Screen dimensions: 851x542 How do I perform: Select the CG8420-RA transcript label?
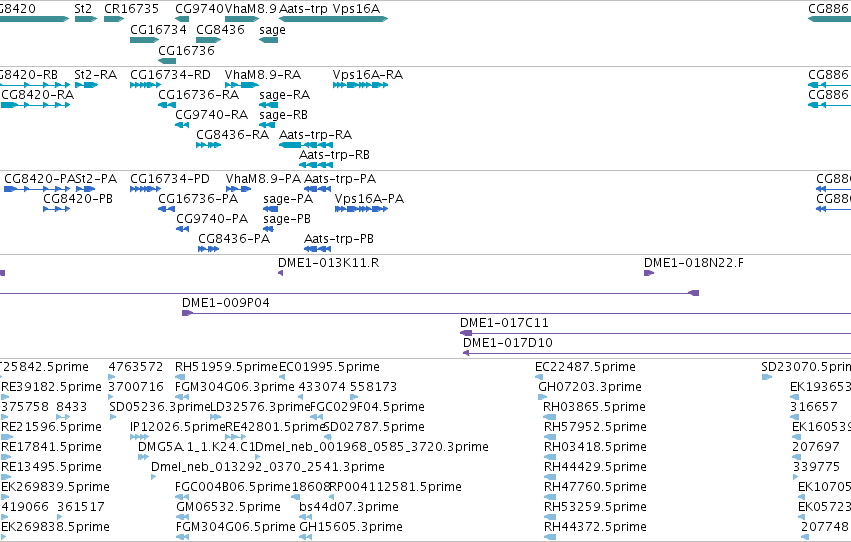[x=37, y=94]
